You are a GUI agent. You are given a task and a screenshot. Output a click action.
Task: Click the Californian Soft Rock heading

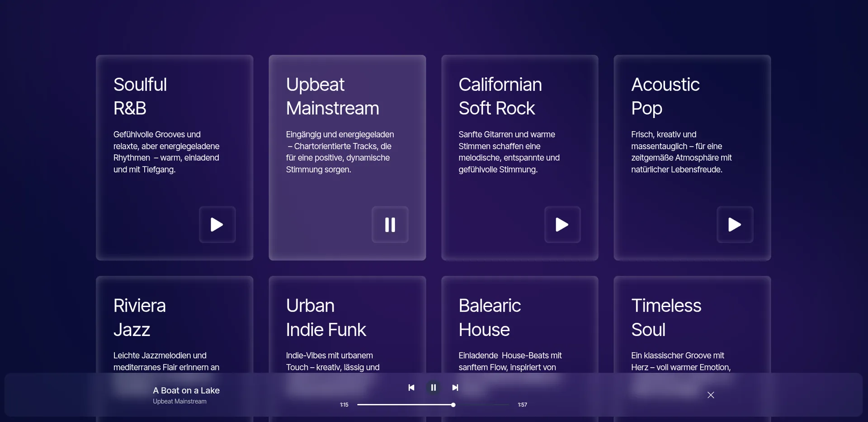pos(500,96)
